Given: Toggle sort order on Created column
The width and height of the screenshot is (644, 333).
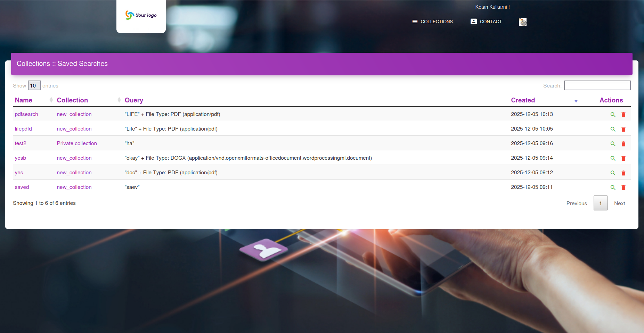Looking at the screenshot, I should pos(523,100).
